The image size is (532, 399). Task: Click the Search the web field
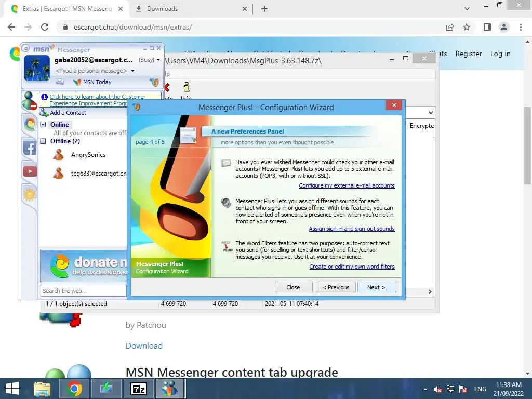pos(84,291)
